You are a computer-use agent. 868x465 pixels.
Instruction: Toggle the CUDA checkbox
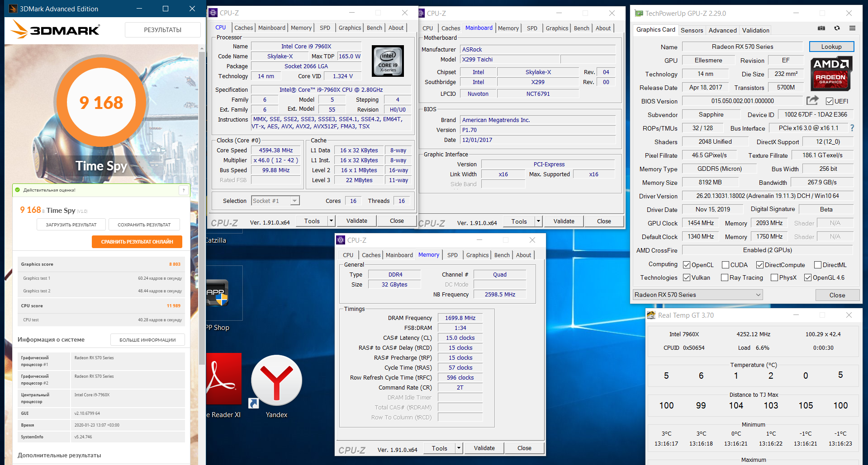click(726, 265)
